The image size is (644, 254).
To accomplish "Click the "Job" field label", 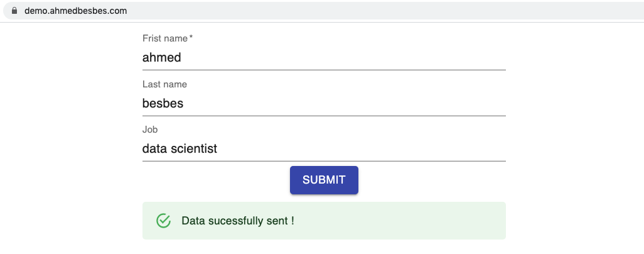I will click(x=150, y=130).
